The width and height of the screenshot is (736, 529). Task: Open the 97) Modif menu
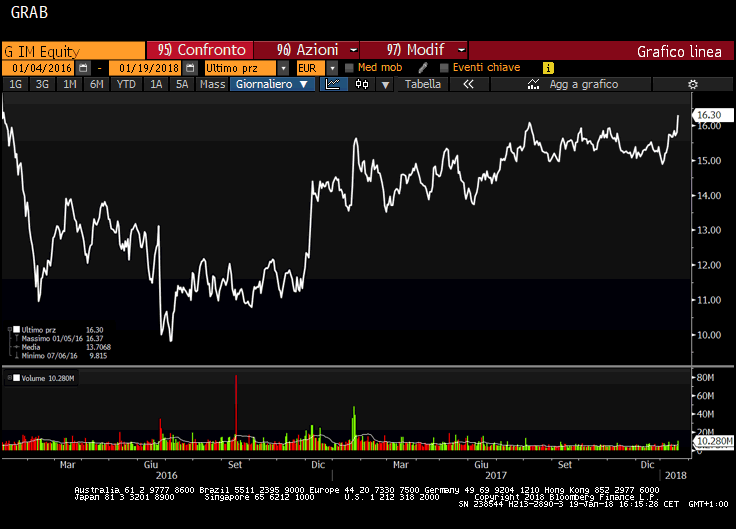[414, 50]
